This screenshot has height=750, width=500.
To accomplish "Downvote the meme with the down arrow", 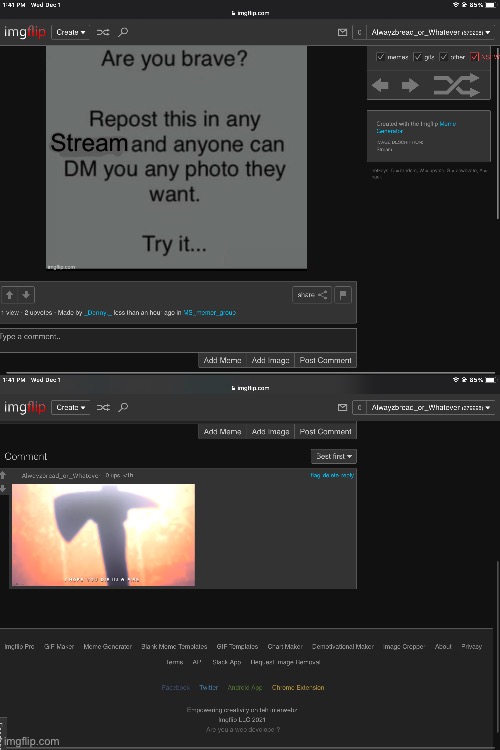I will (x=26, y=295).
